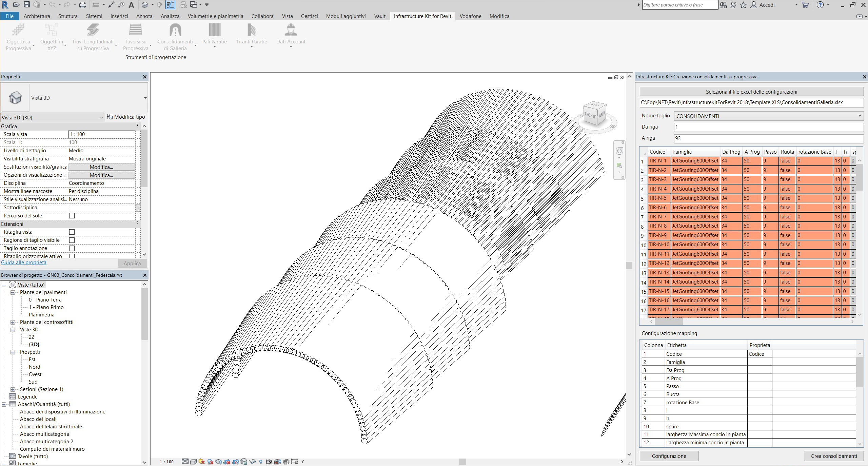
Task: Switch to the Vodafone ribbon tab
Action: (x=470, y=16)
